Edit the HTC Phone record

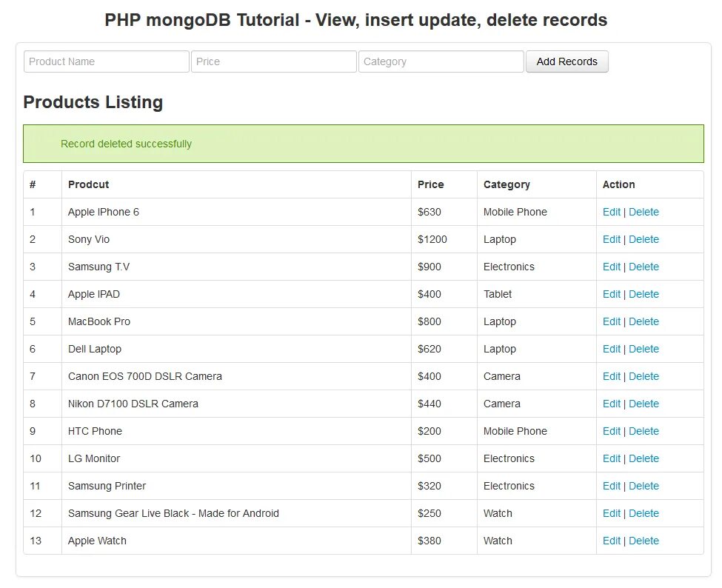click(x=612, y=431)
